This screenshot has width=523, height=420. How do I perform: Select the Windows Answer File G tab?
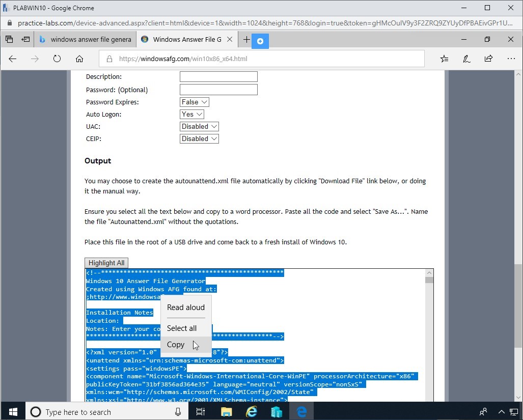186,39
